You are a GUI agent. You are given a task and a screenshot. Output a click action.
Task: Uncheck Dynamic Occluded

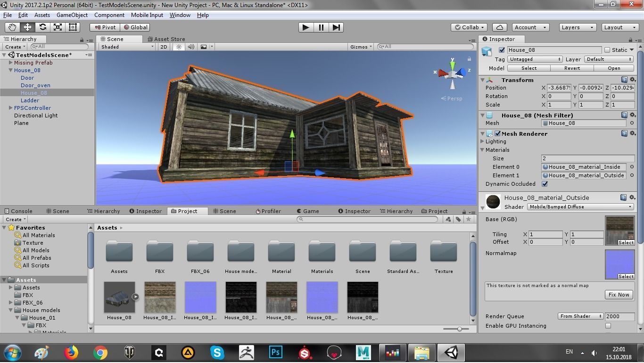coord(545,184)
